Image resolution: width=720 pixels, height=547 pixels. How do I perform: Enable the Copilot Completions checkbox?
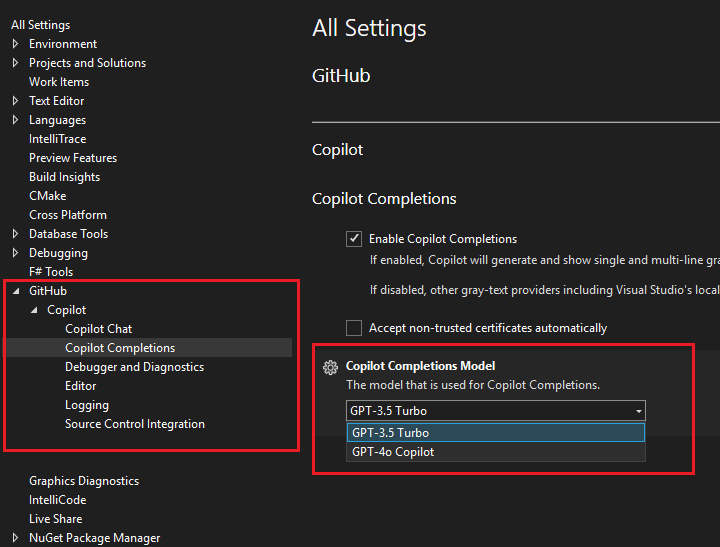pyautogui.click(x=353, y=239)
